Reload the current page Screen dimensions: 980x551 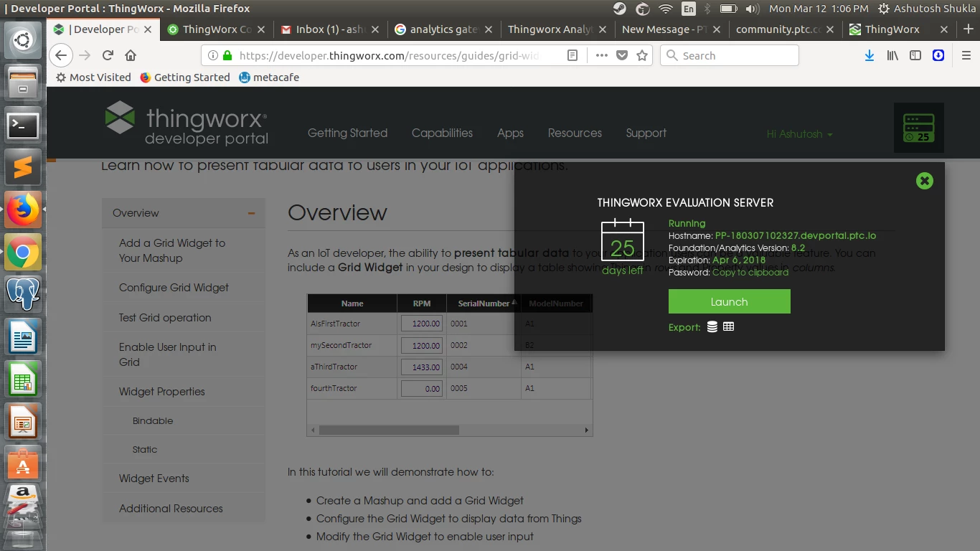click(x=108, y=55)
